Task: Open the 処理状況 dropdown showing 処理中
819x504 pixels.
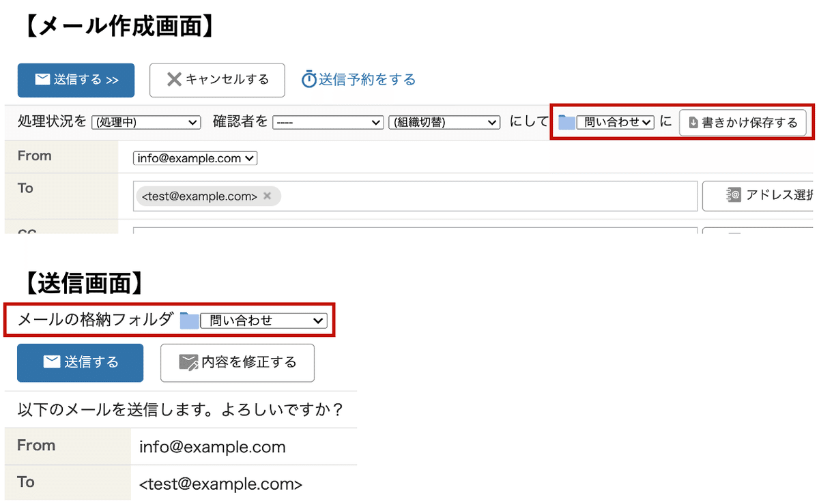Action: [145, 122]
